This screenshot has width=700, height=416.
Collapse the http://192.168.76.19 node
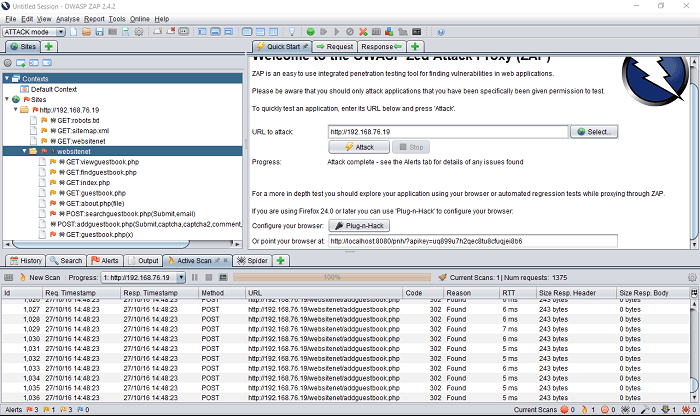(x=16, y=109)
